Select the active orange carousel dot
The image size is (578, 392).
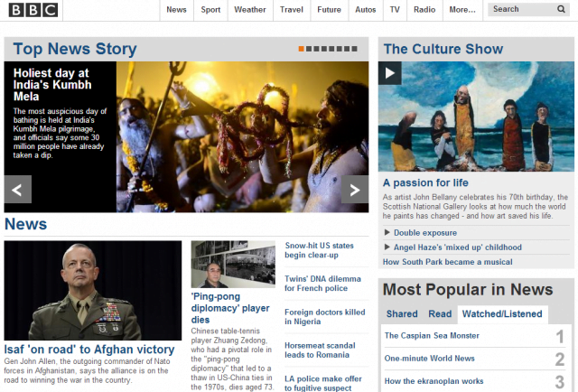click(301, 49)
